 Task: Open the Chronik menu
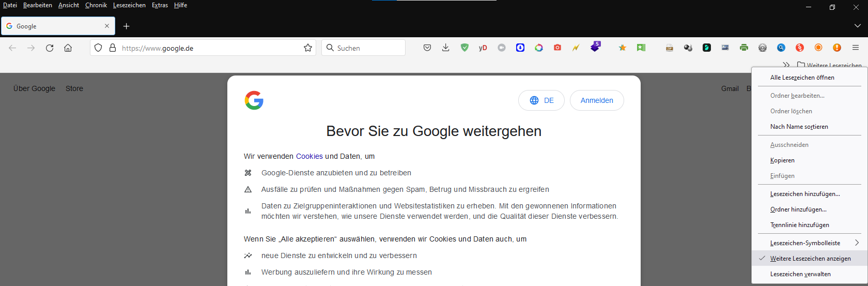(96, 5)
